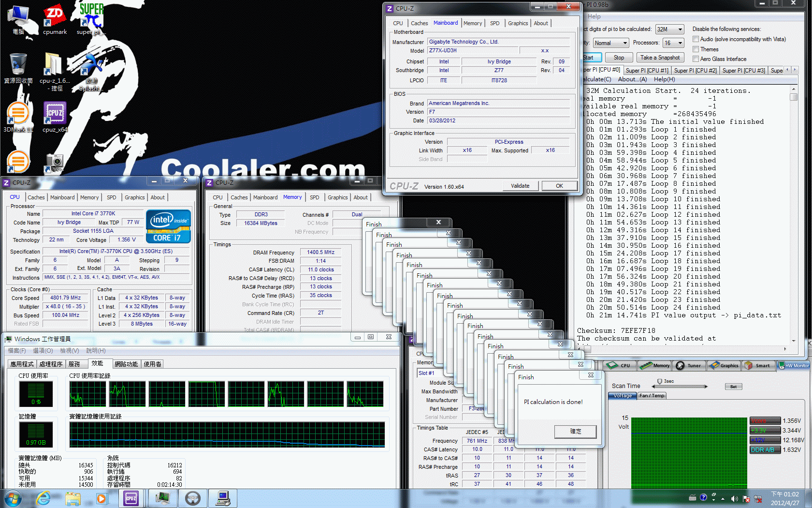Open the cpu-z_1.6 folder on desktop
This screenshot has width=812, height=508.
coord(54,72)
